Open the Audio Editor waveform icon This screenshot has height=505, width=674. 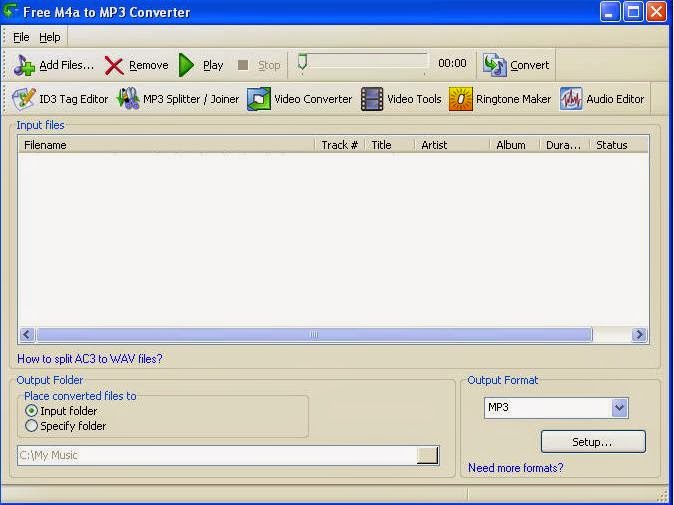coord(571,99)
